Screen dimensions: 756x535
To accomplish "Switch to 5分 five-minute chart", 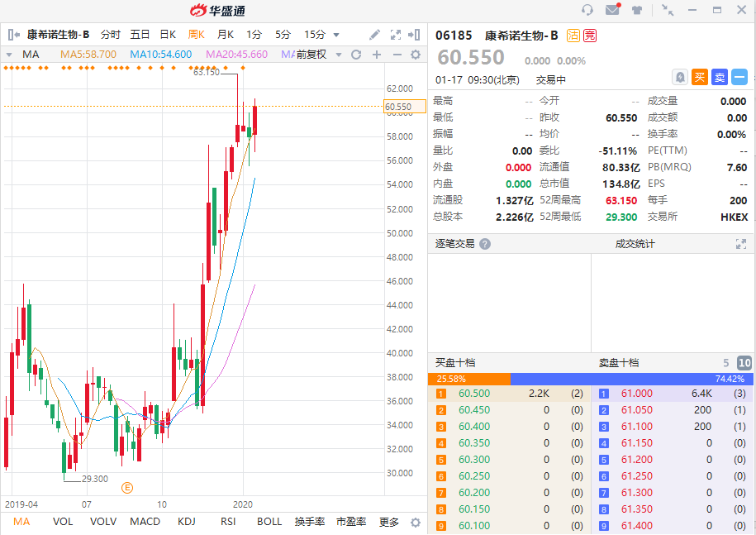I will (x=283, y=35).
